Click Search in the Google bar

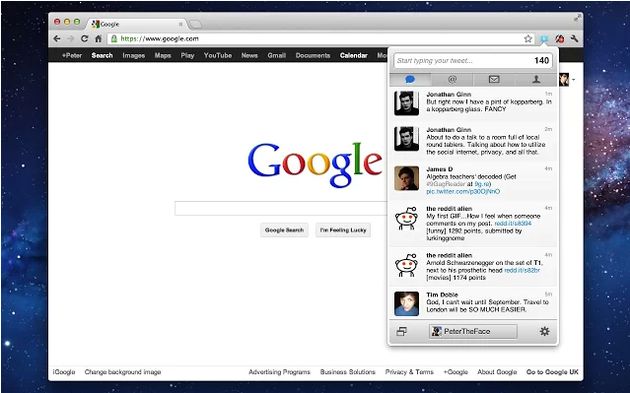pyautogui.click(x=102, y=55)
